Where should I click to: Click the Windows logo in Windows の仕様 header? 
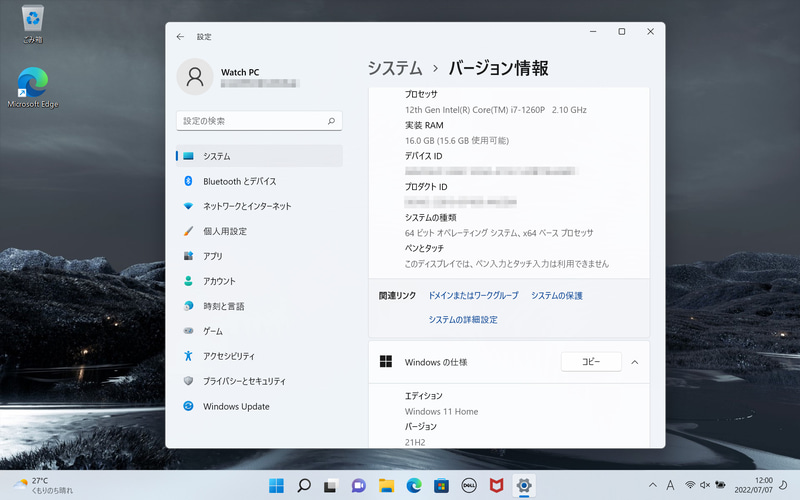click(386, 362)
